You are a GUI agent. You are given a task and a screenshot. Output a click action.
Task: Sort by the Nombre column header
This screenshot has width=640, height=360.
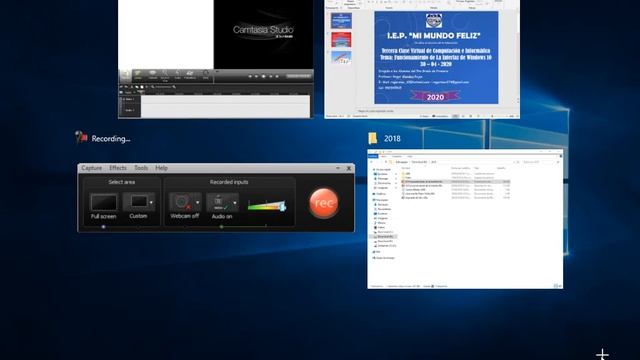tap(406, 168)
